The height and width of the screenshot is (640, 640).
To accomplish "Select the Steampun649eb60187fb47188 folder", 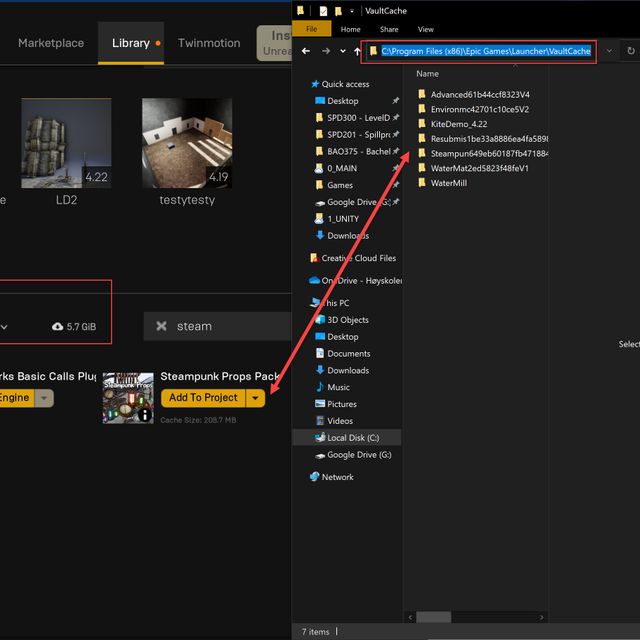I will coord(482,153).
